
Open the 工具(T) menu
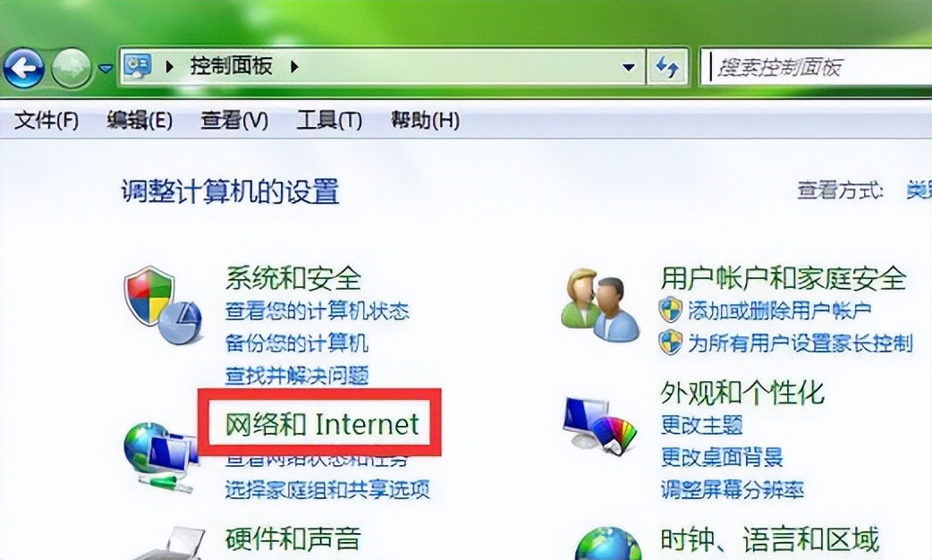pos(328,121)
